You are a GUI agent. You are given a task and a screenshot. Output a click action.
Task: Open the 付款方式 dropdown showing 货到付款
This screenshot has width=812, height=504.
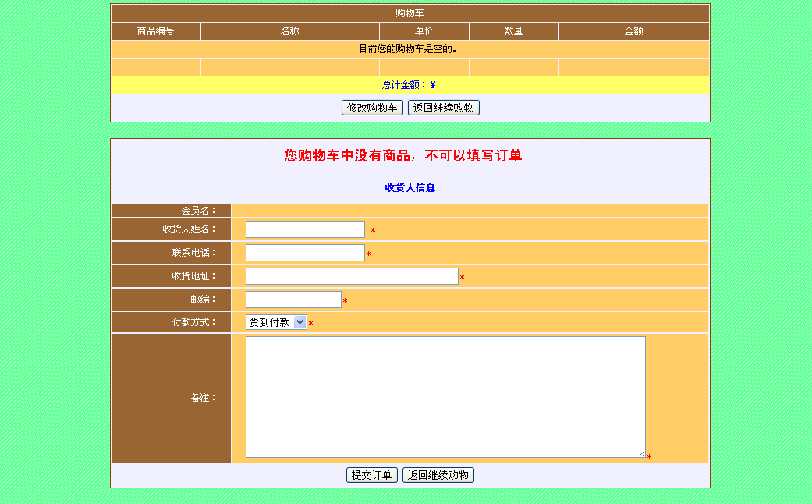point(277,322)
